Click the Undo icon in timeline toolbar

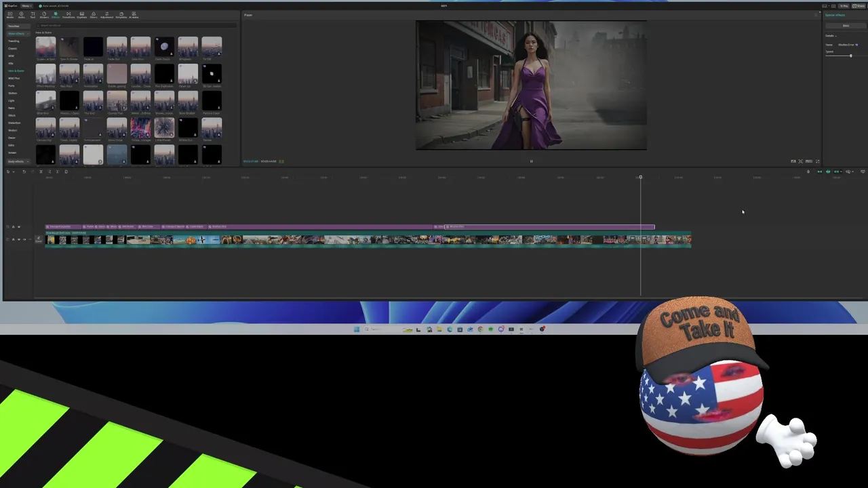click(24, 171)
